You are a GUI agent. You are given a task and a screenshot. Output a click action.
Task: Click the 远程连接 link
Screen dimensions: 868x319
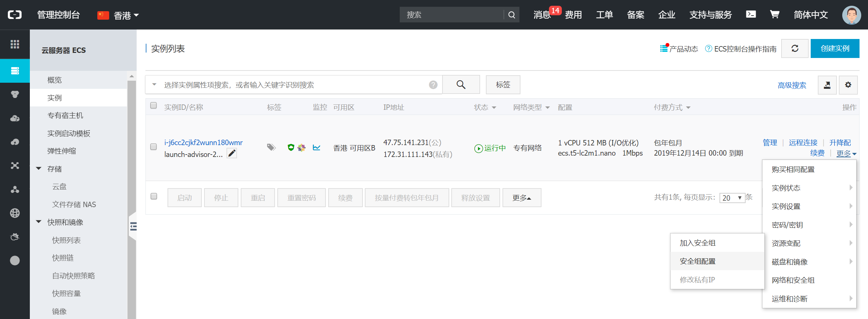803,142
